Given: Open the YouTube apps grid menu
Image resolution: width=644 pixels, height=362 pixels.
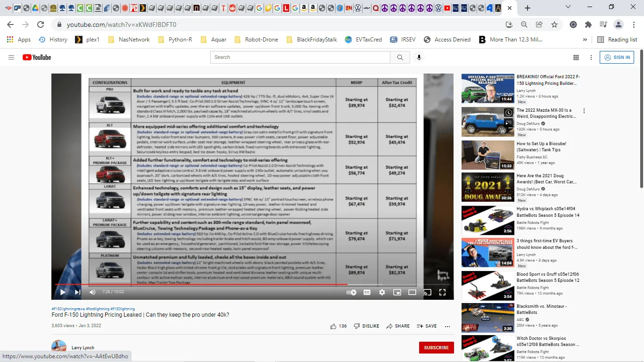Looking at the screenshot, I should pos(576,58).
